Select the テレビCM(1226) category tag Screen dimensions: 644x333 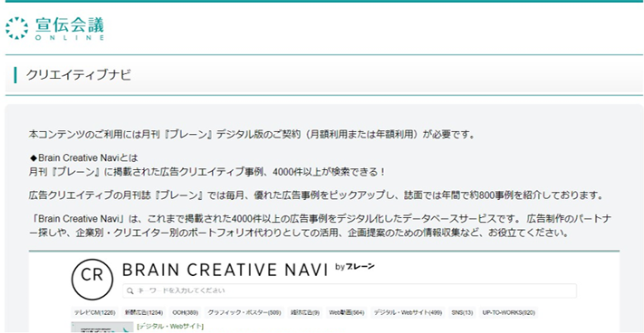(95, 312)
